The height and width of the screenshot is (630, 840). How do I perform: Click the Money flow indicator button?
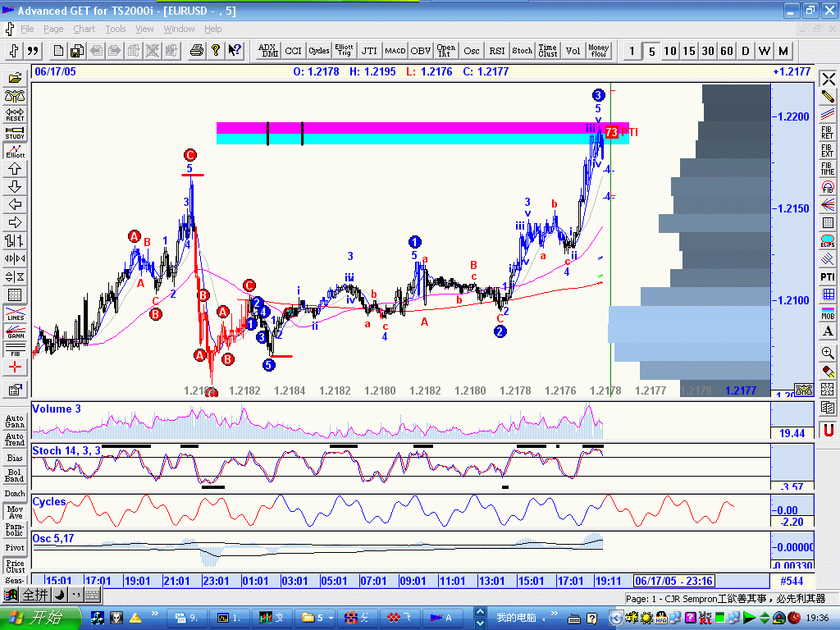[599, 51]
